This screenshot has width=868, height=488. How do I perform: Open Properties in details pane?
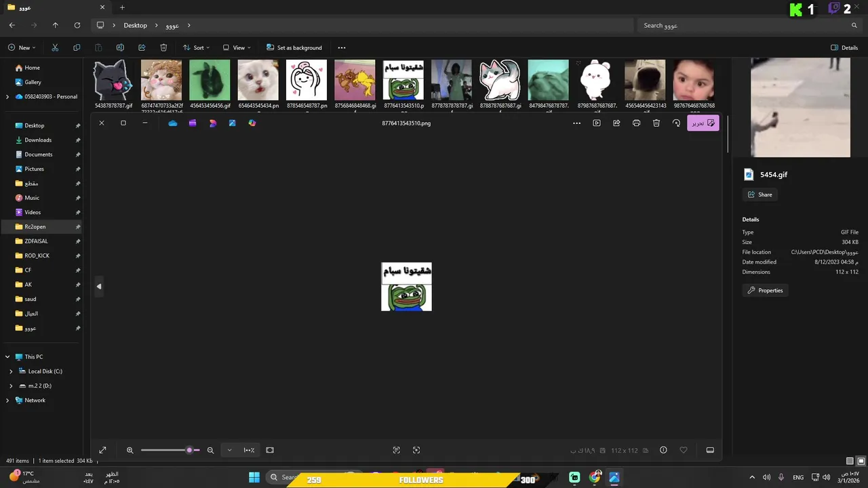(765, 290)
